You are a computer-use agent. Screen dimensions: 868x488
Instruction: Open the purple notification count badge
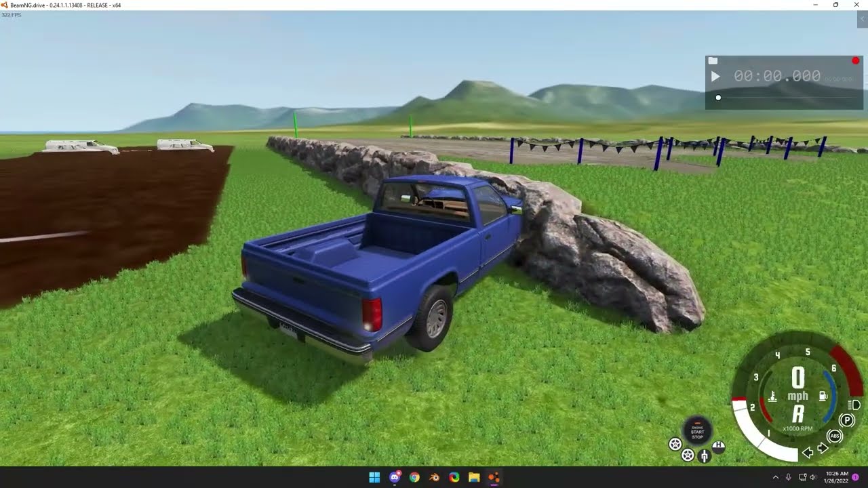pyautogui.click(x=856, y=477)
